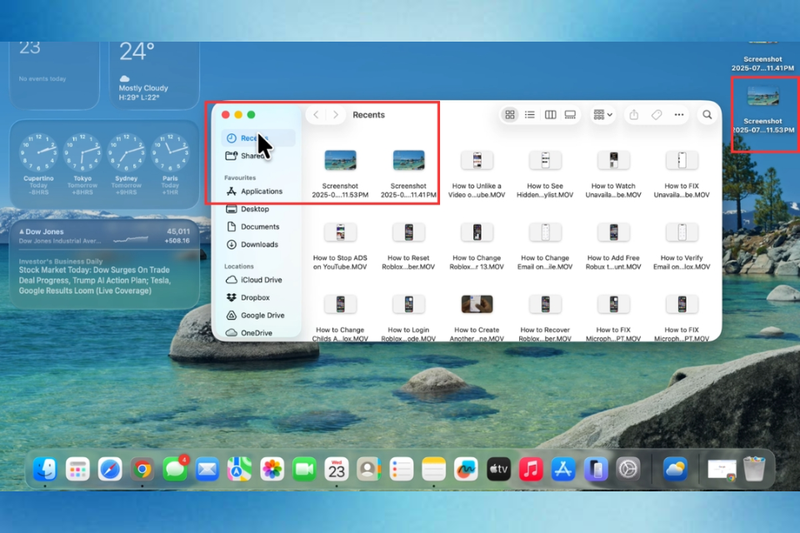Open Applications in the Finder sidebar
The width and height of the screenshot is (800, 533).
[x=258, y=191]
